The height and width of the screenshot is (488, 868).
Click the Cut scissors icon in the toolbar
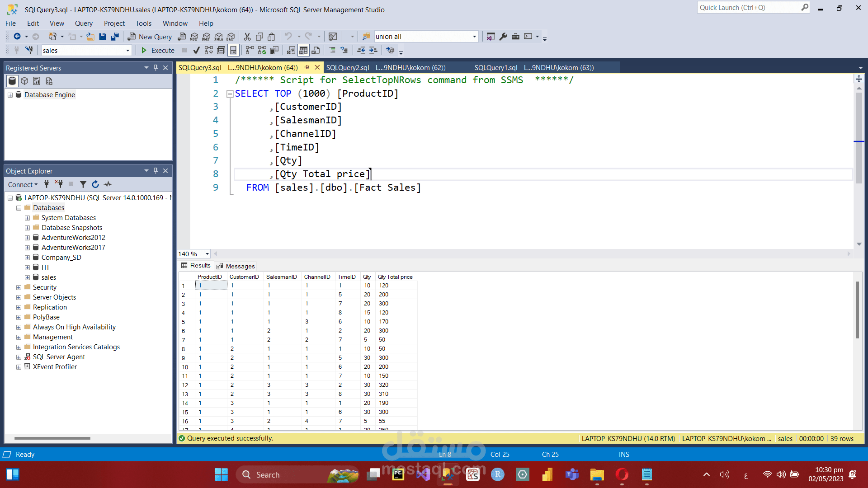(247, 37)
